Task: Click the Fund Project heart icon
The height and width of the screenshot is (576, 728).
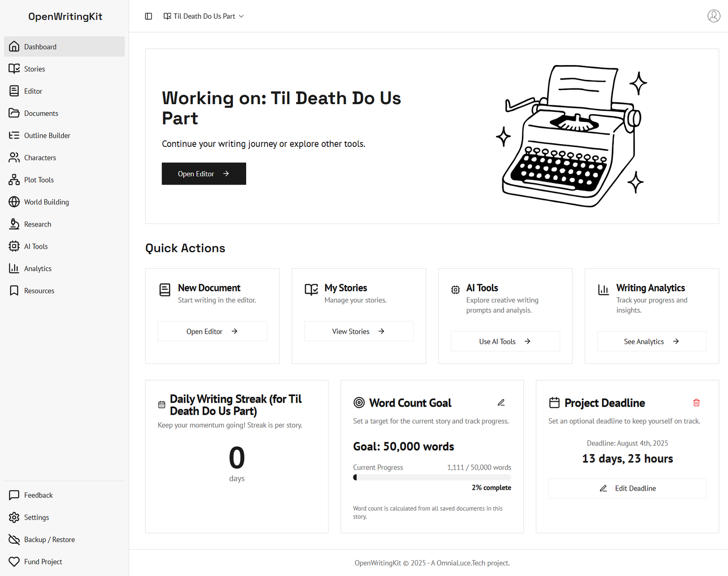Action: [14, 562]
